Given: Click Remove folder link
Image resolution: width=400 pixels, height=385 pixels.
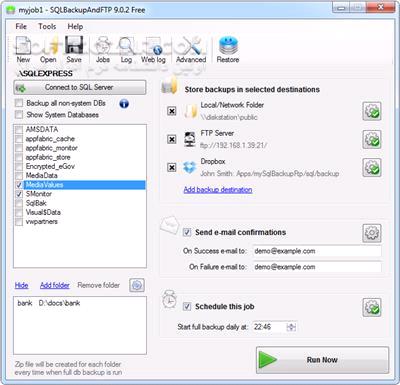Looking at the screenshot, I should [98, 285].
